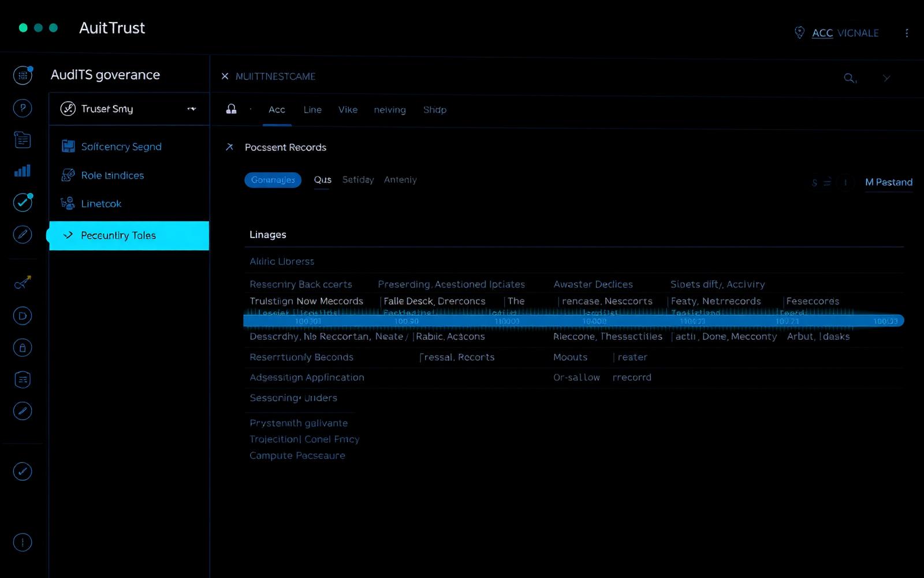Open the info circle icon at sidebar bottom

pos(23,542)
